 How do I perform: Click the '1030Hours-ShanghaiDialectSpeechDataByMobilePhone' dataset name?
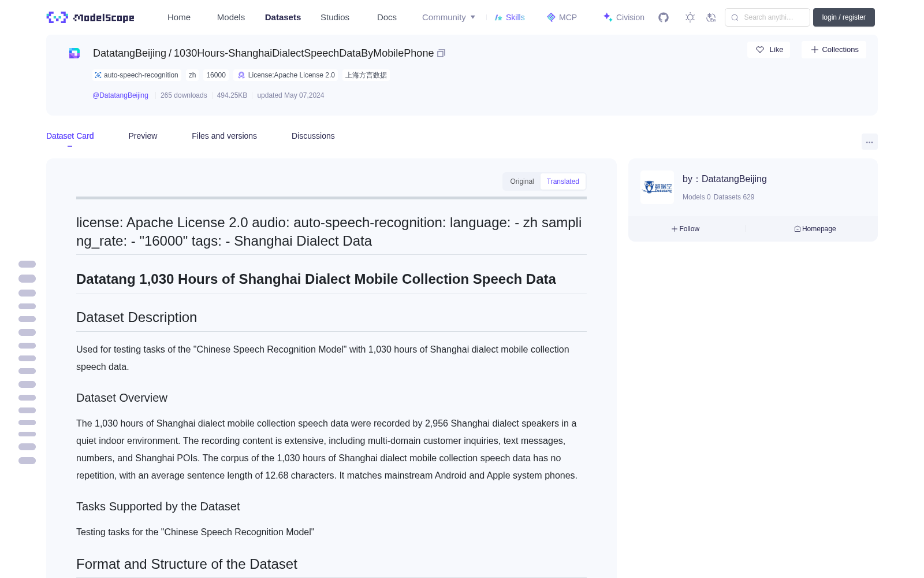304,53
